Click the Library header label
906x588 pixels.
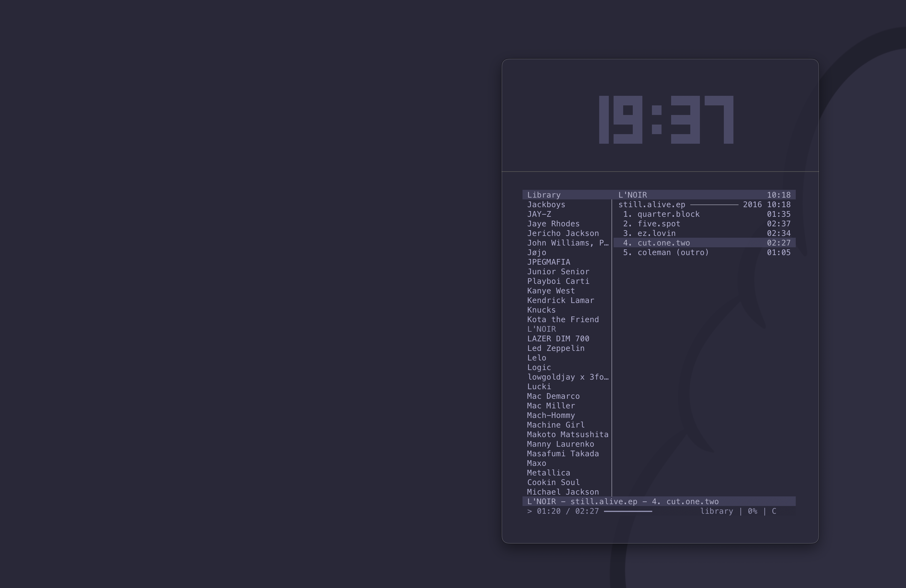[x=543, y=195]
